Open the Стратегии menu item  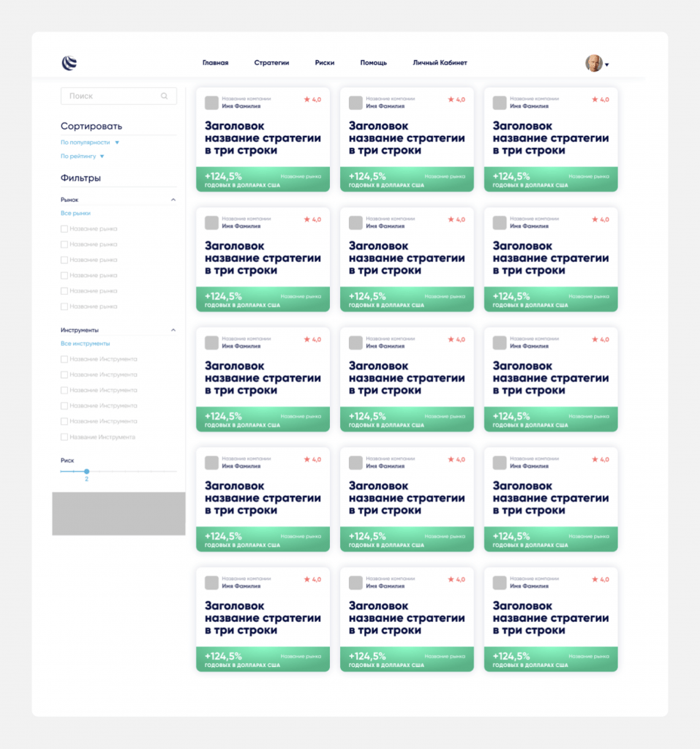pos(271,63)
